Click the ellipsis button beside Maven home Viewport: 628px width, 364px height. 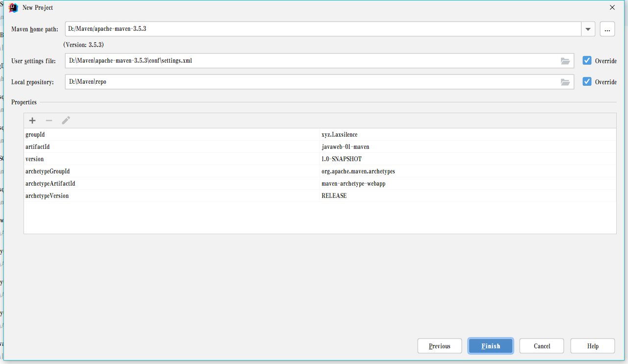pos(607,29)
